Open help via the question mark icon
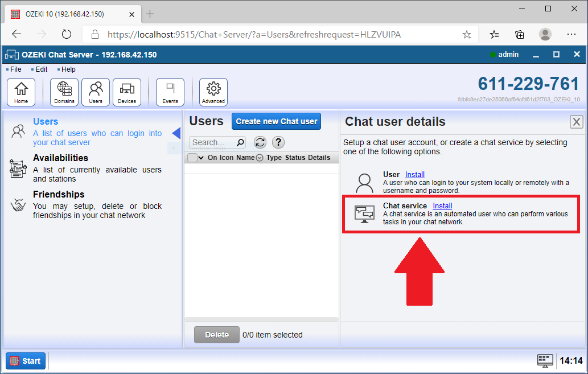 (278, 142)
